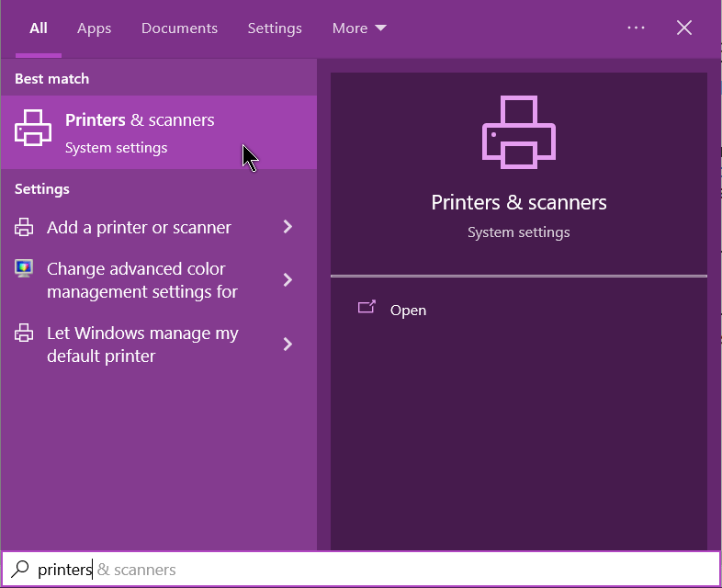Close the search panel
The width and height of the screenshot is (722, 588).
coord(684,28)
